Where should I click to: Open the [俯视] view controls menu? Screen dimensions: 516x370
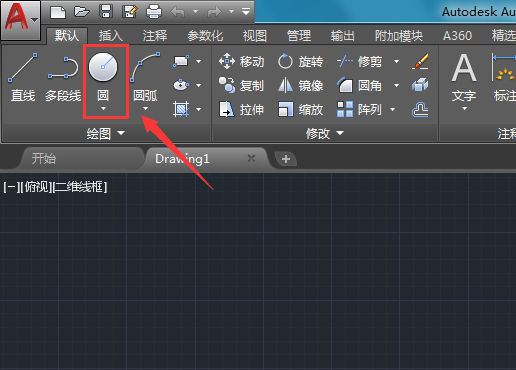pos(36,187)
